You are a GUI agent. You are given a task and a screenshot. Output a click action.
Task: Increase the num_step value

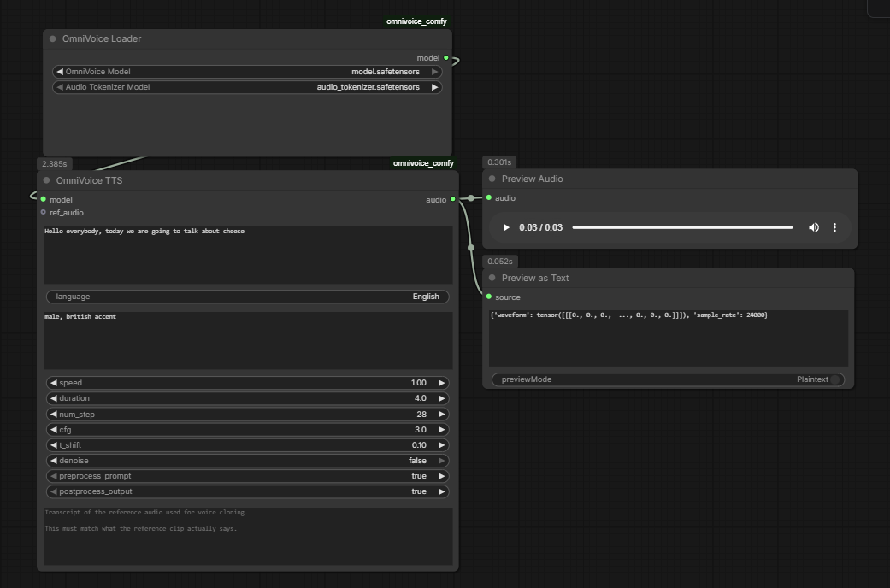(x=442, y=415)
